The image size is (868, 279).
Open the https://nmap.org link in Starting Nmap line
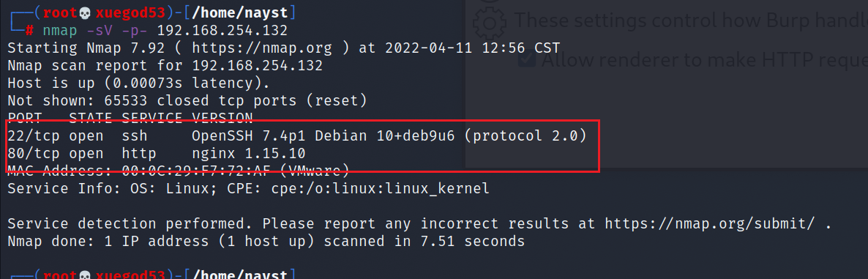click(x=262, y=48)
